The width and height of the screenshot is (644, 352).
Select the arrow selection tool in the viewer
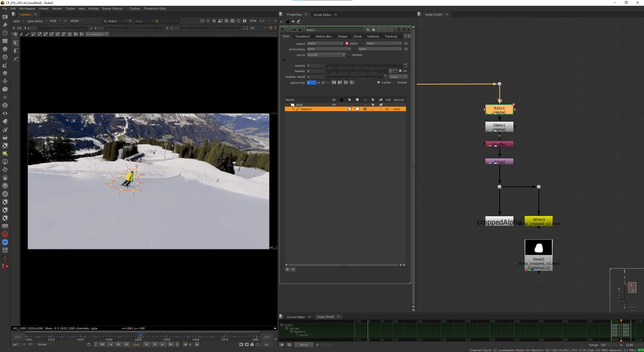[x=15, y=43]
